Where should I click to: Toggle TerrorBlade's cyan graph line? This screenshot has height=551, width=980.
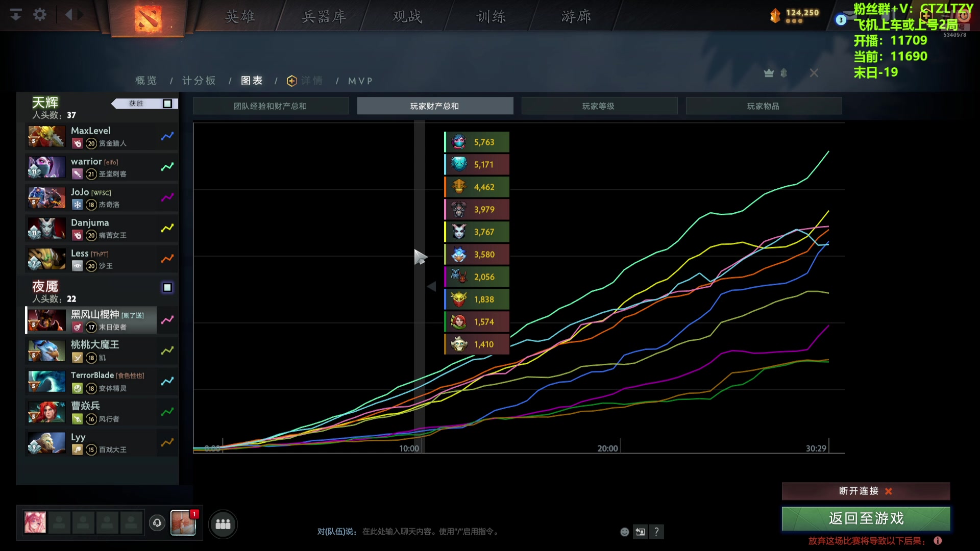[167, 381]
